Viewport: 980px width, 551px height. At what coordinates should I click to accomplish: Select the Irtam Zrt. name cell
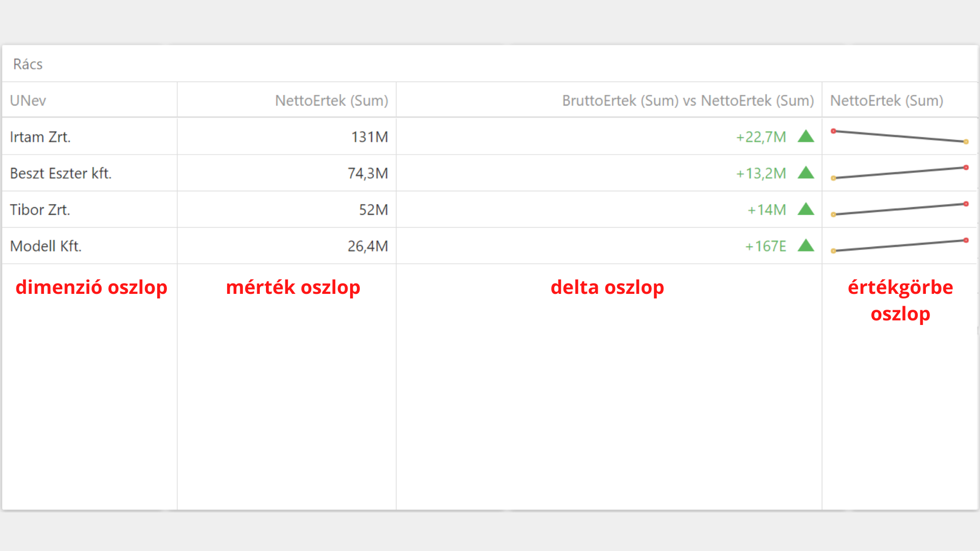pyautogui.click(x=40, y=137)
